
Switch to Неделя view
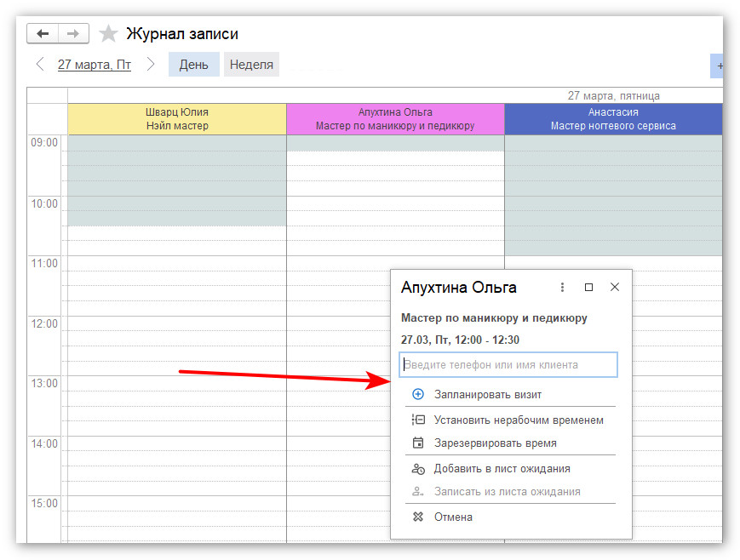tap(251, 64)
